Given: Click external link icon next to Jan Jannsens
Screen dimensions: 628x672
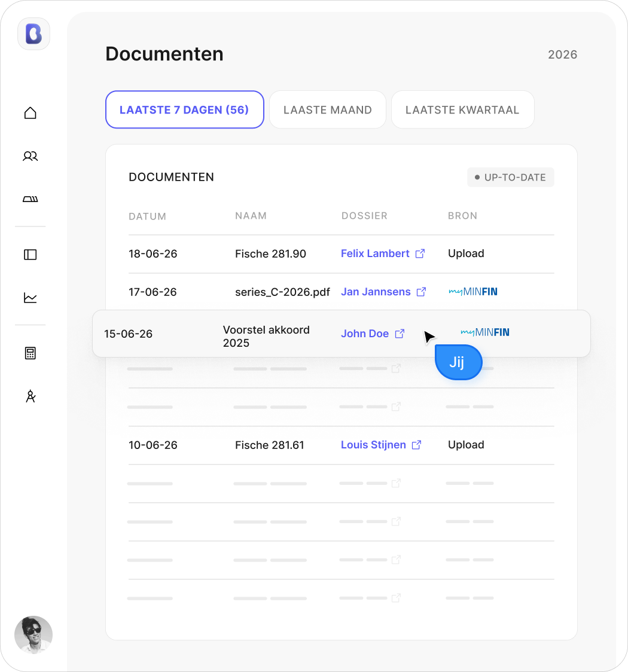Looking at the screenshot, I should coord(422,292).
